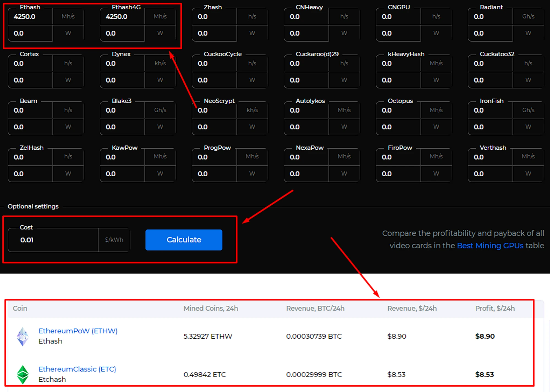Click the EthereumPoW coin logo icon
550x392 pixels.
23,336
